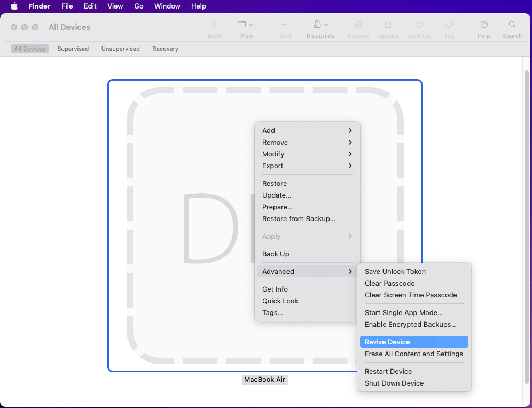Switch to the Supervised filter tab
532x408 pixels.
click(x=73, y=49)
